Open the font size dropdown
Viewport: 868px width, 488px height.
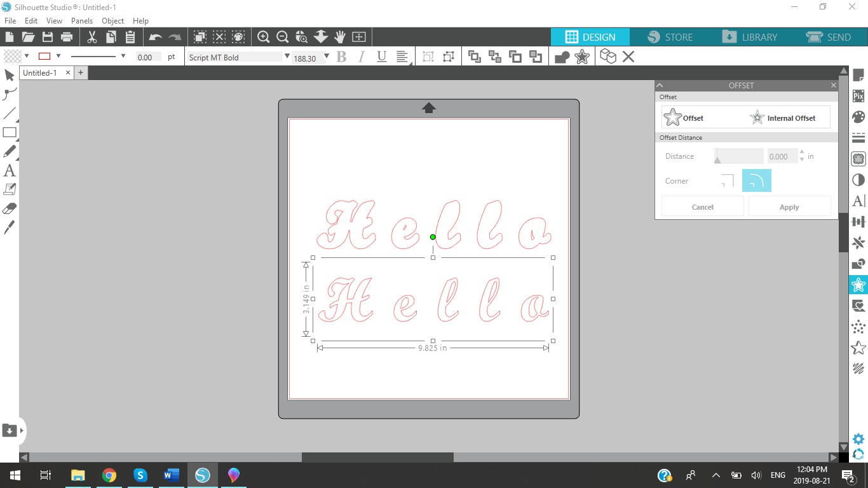[325, 57]
